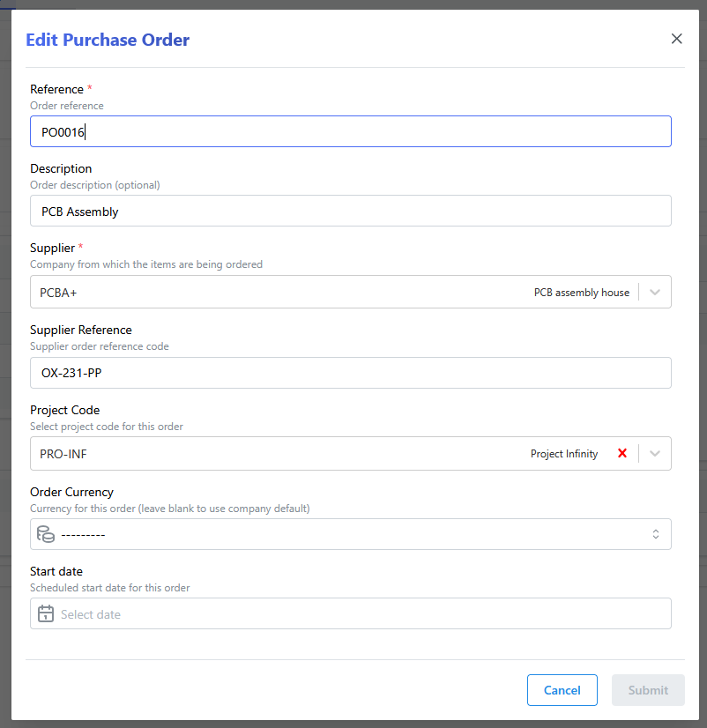
Task: Submit the purchase order changes
Action: click(x=648, y=690)
